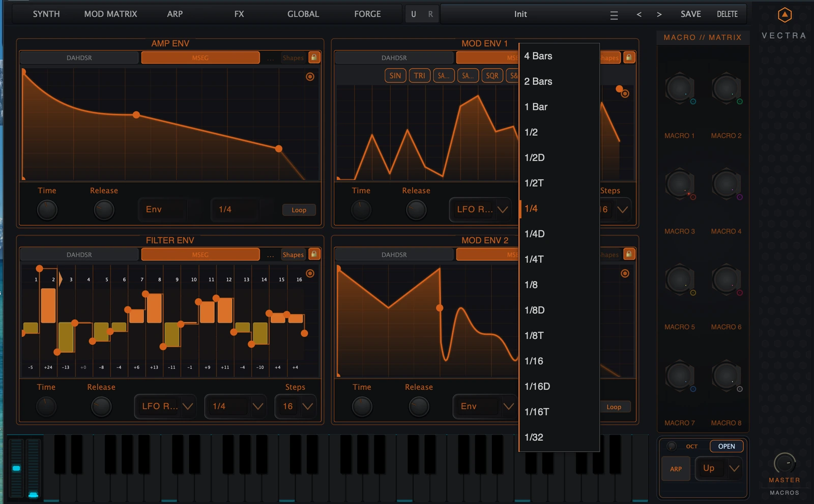The image size is (814, 504).
Task: Click the Undo U button
Action: tap(414, 14)
